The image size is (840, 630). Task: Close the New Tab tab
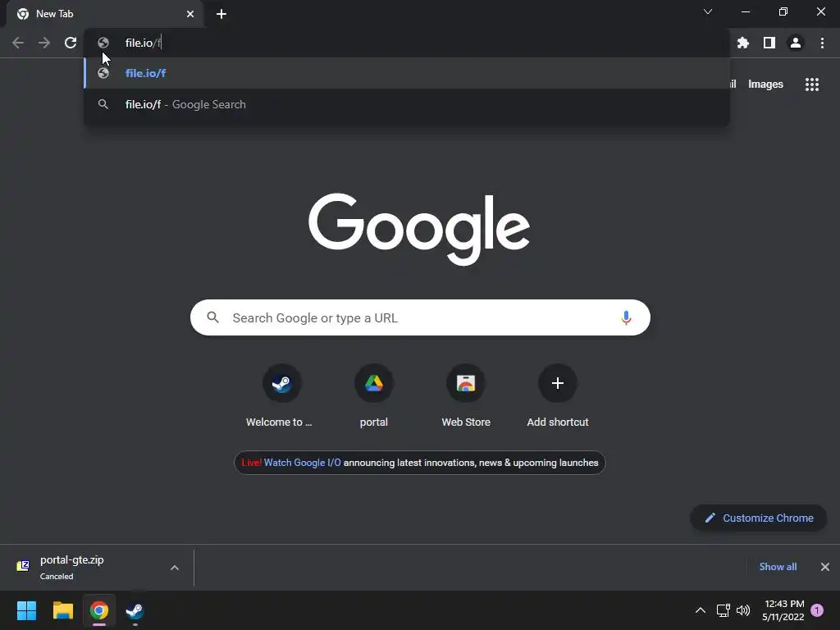pyautogui.click(x=190, y=14)
